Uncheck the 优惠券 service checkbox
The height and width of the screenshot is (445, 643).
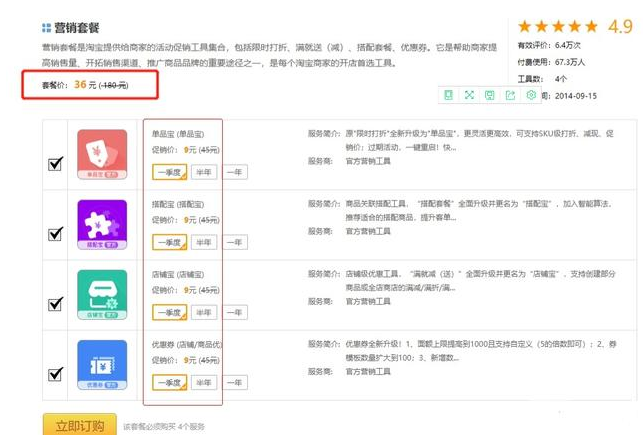click(55, 374)
